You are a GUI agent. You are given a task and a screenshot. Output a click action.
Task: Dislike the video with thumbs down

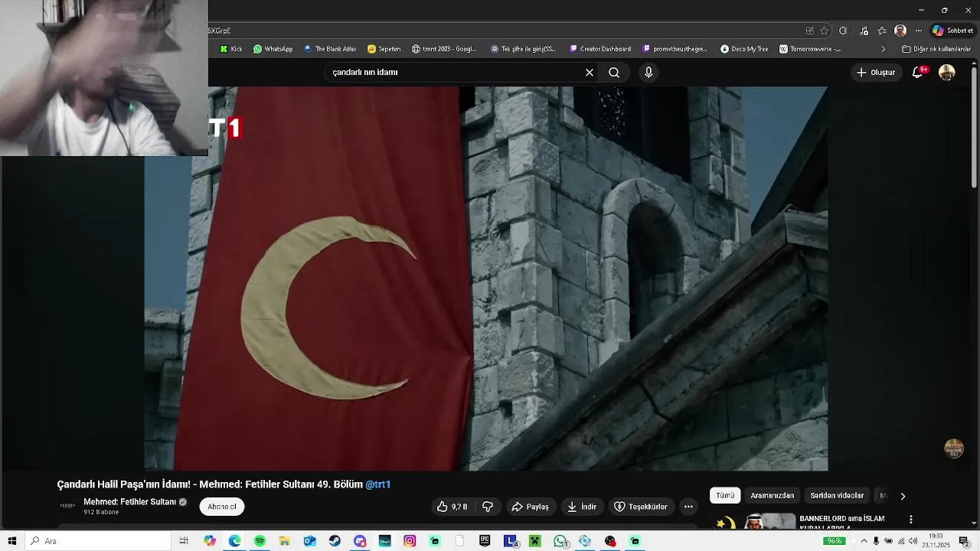488,507
